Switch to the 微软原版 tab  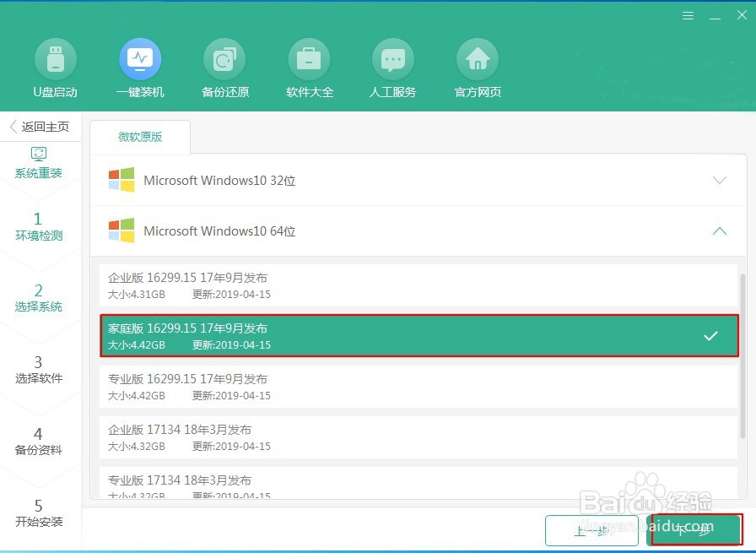(140, 136)
